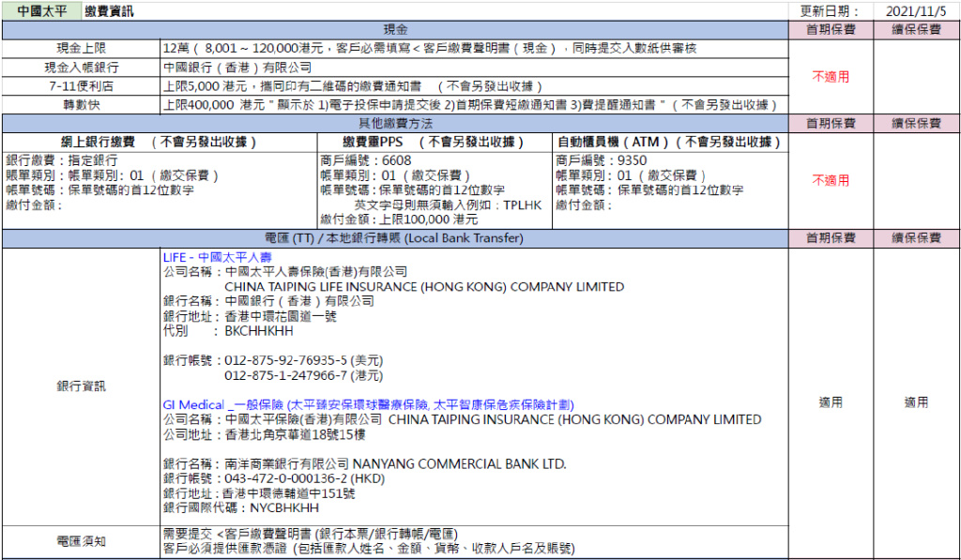Select the 中國太平 header cell
The height and width of the screenshot is (560, 961).
[41, 11]
